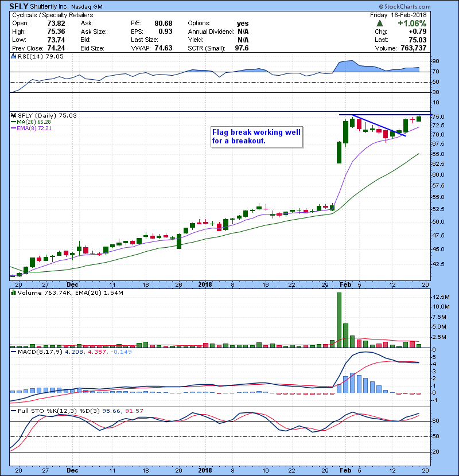Click the candlestick icon beside SFLY (Daily)

click(13, 115)
